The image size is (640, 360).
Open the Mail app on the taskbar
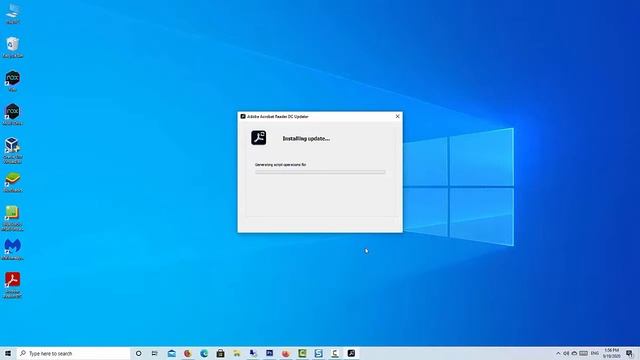[172, 353]
